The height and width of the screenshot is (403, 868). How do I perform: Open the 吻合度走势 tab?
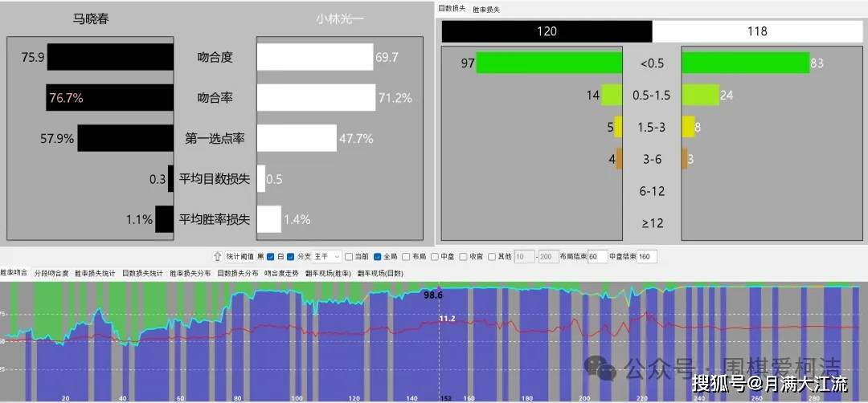(281, 274)
